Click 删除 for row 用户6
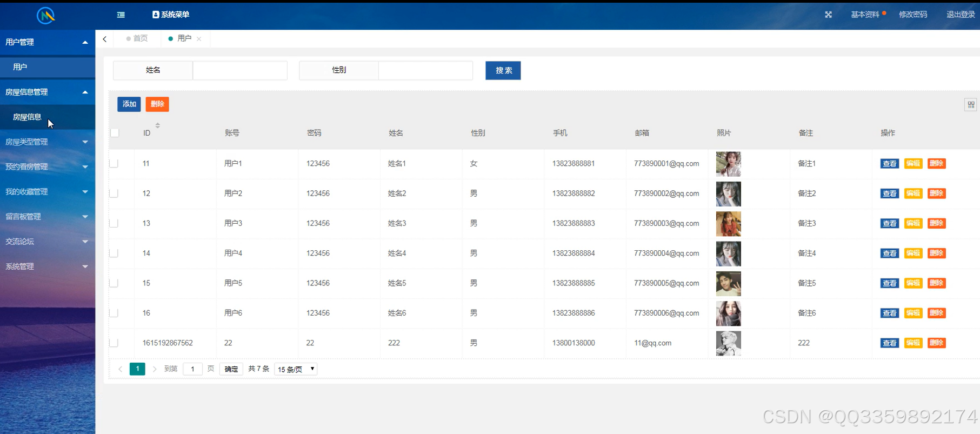Viewport: 980px width, 434px height. (936, 313)
